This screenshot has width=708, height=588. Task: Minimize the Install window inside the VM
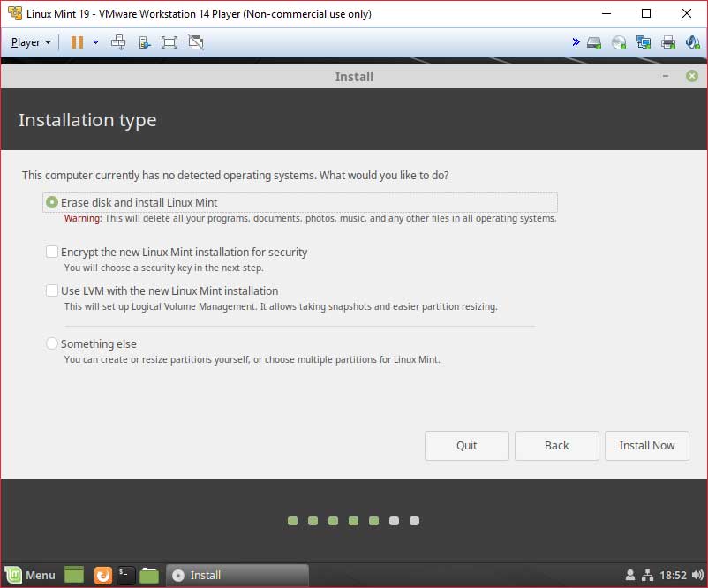(665, 76)
